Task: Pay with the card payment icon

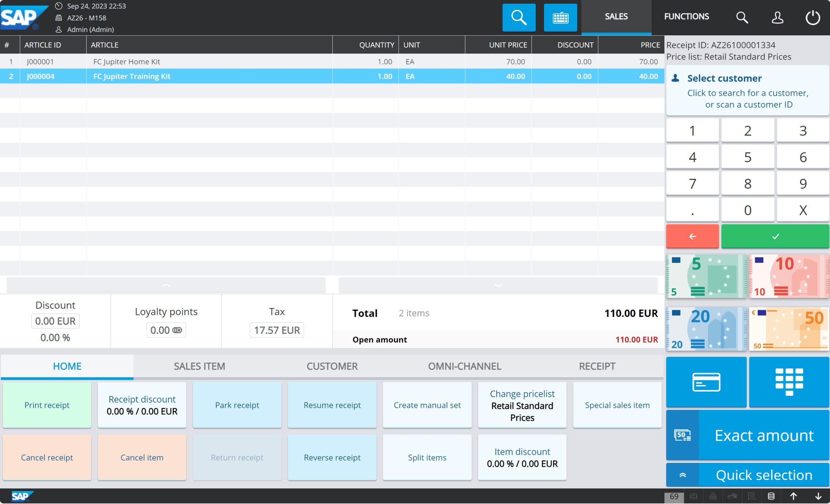Action: [x=706, y=382]
